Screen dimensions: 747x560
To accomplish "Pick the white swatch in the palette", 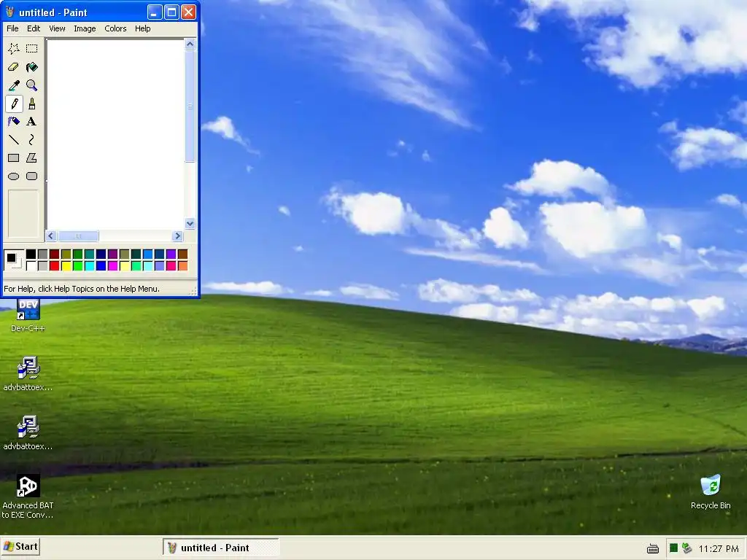I will pyautogui.click(x=31, y=265).
